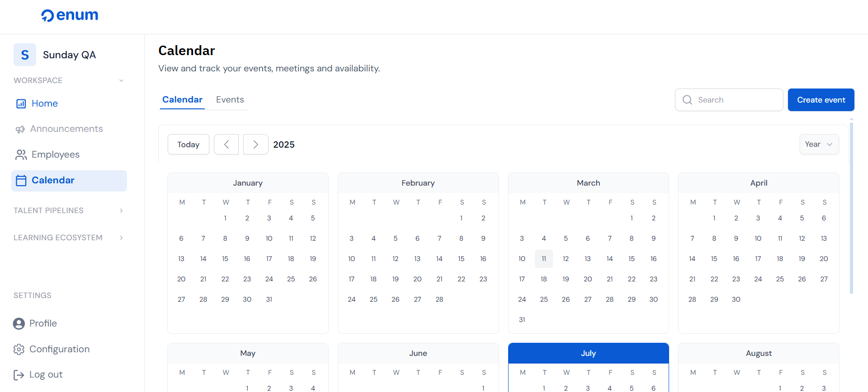Select March 20 date
The width and height of the screenshot is (868, 392).
click(588, 279)
